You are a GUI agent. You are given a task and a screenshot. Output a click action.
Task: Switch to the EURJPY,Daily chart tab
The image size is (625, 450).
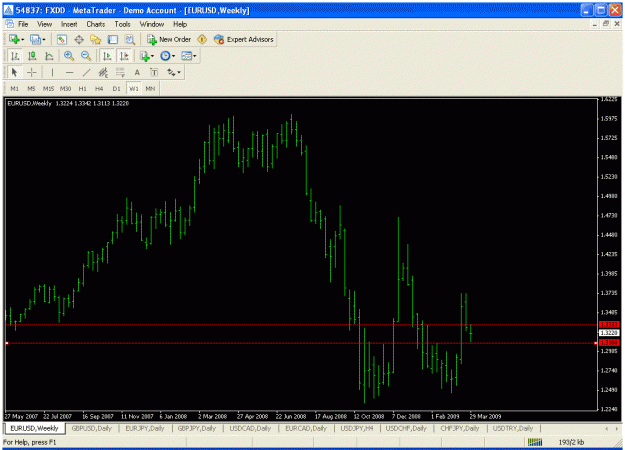point(145,428)
